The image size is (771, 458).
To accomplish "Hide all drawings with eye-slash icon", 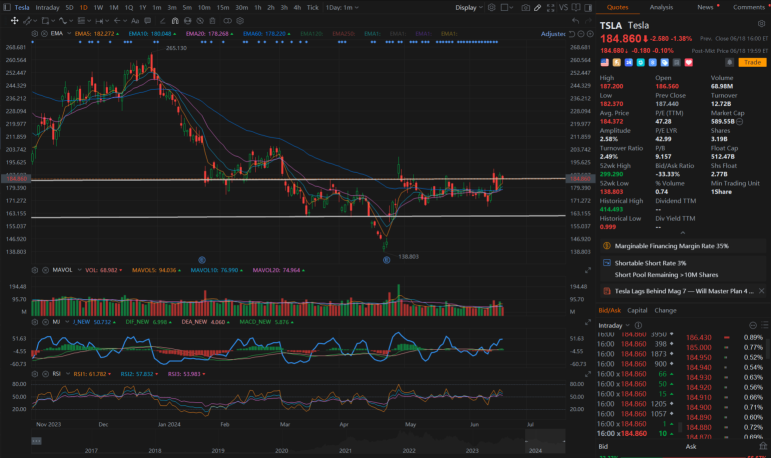I will pos(200,21).
